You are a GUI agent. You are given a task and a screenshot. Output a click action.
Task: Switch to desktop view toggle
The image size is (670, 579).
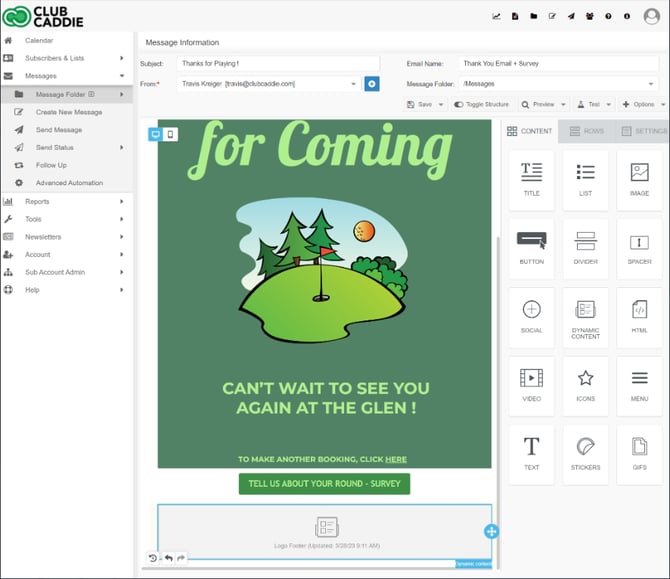pos(156,134)
